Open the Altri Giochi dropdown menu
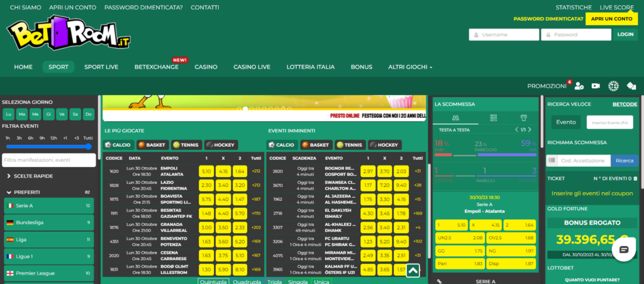Image resolution: width=644 pixels, height=284 pixels. [410, 67]
